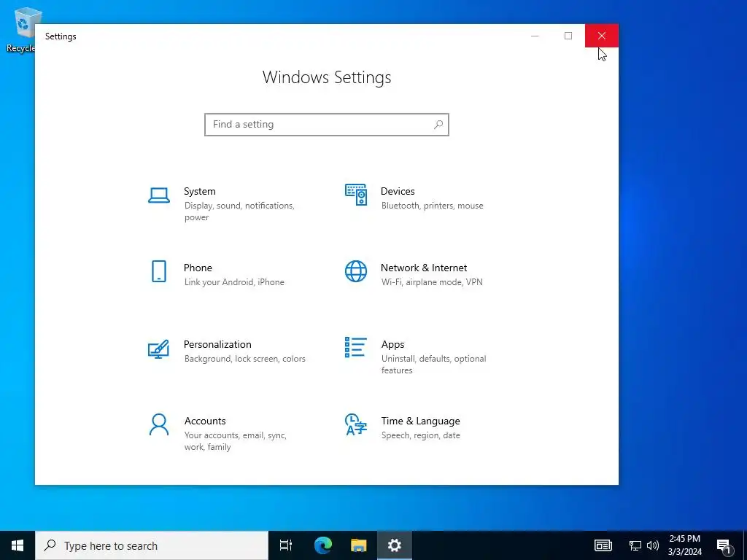Open the Windows Start menu
Screen dimensions: 747x560
pyautogui.click(x=18, y=545)
